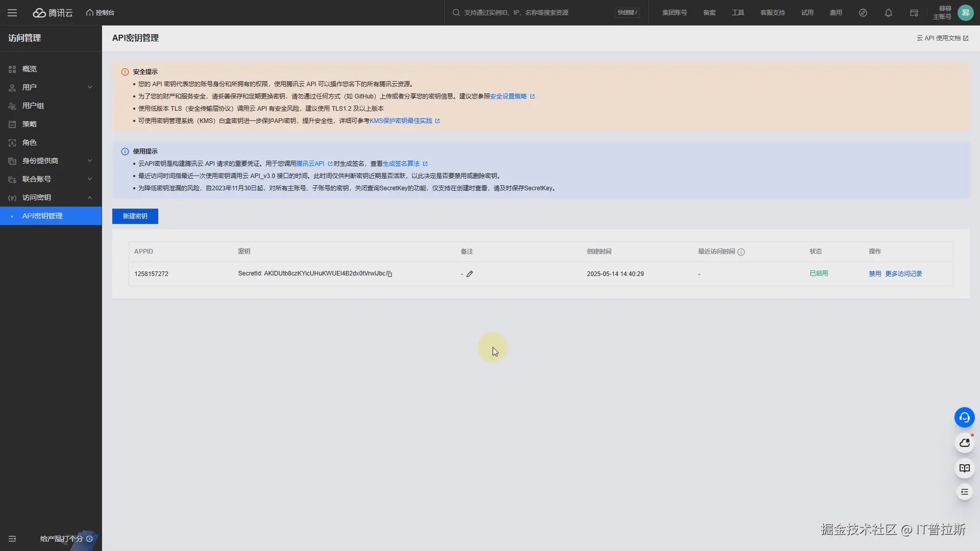The height and width of the screenshot is (551, 980).
Task: Edit the key remark with pencil icon
Action: pos(470,274)
